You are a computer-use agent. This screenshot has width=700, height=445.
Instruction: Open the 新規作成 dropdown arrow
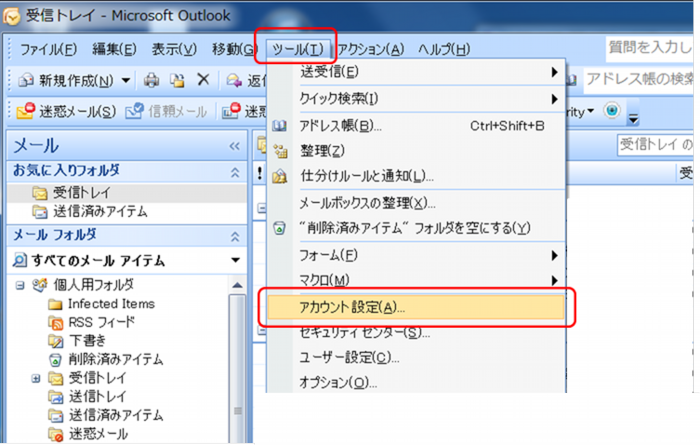pyautogui.click(x=126, y=81)
